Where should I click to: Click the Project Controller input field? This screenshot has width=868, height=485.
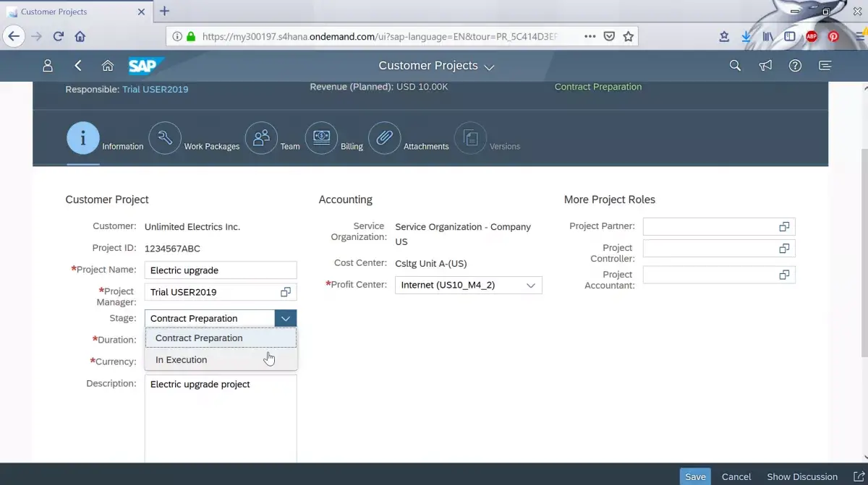point(719,249)
